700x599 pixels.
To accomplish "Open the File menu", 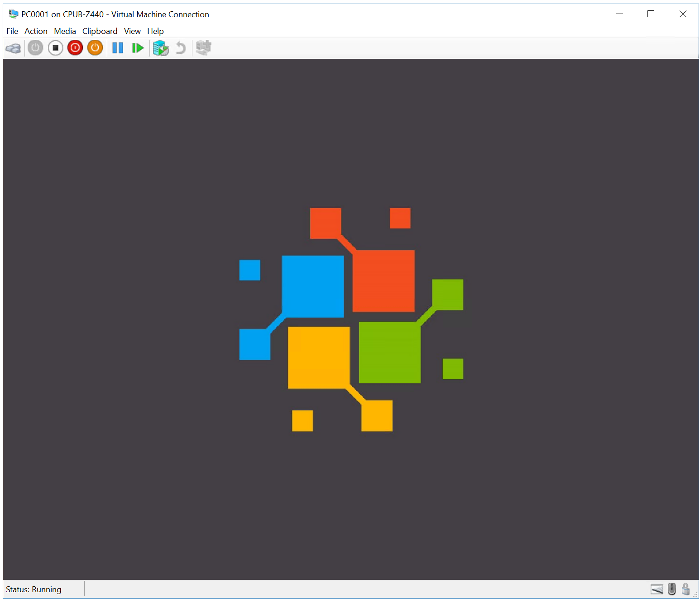I will [x=12, y=31].
